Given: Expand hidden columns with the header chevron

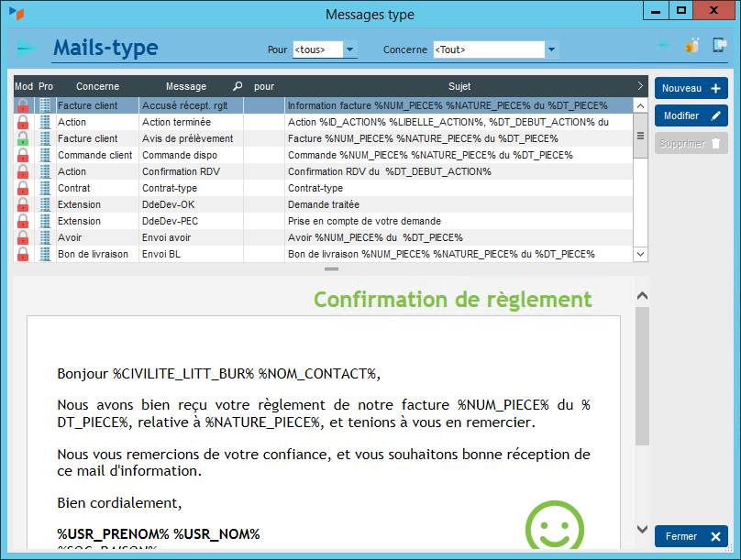Looking at the screenshot, I should tap(640, 86).
